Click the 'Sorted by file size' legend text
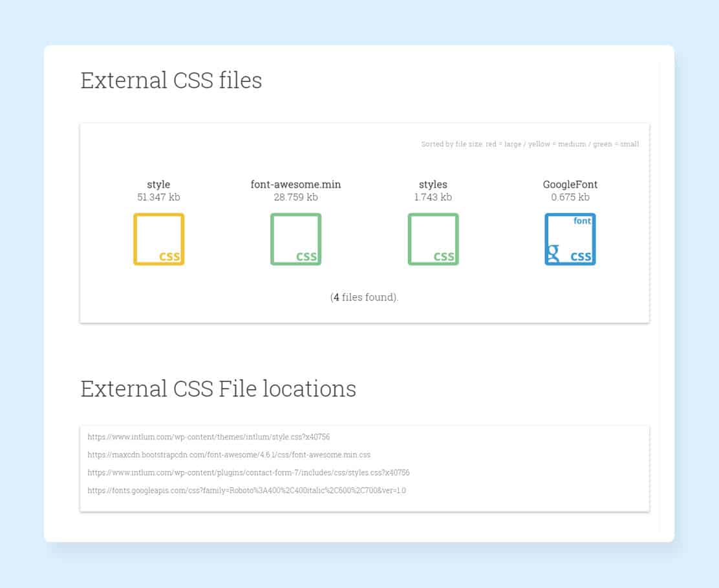The height and width of the screenshot is (588, 719). 530,144
